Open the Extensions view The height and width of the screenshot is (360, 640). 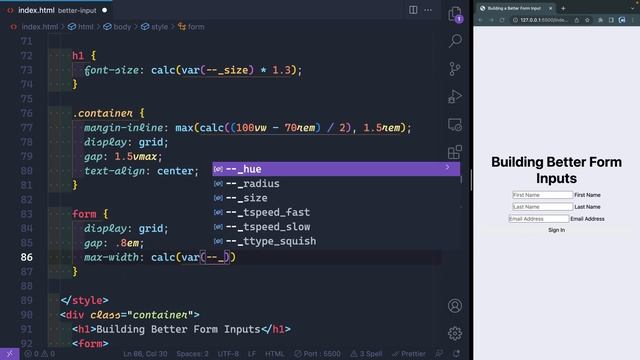455,152
